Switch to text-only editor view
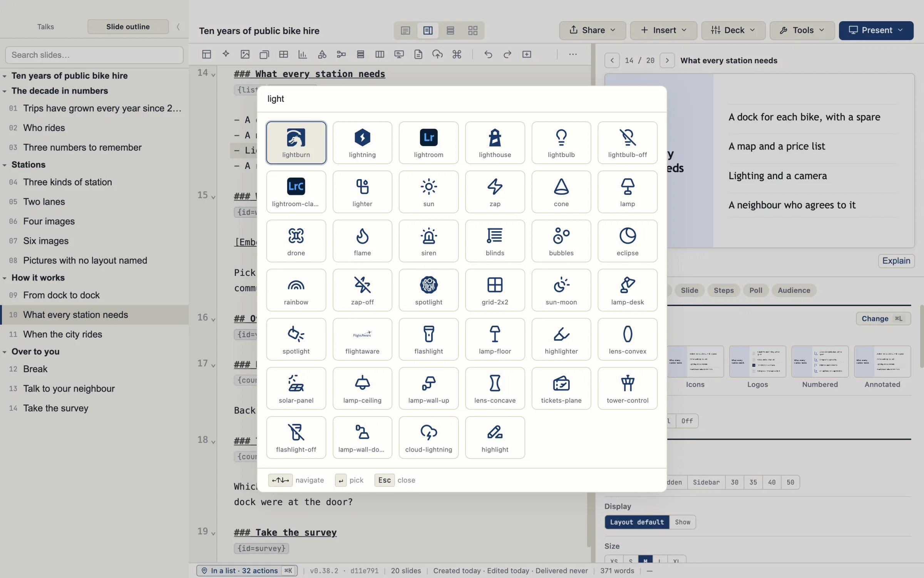Image resolution: width=924 pixels, height=578 pixels. click(405, 30)
